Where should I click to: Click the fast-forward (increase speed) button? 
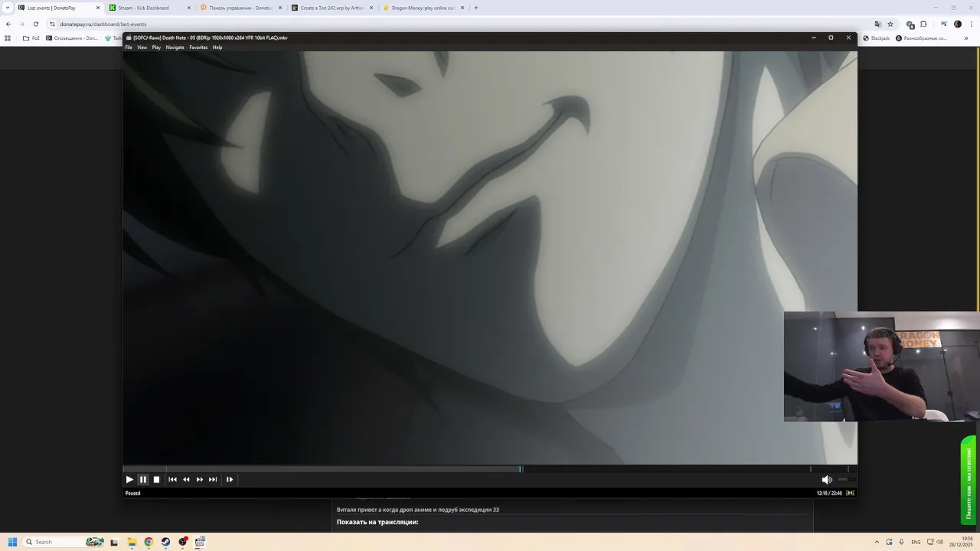[x=200, y=479]
